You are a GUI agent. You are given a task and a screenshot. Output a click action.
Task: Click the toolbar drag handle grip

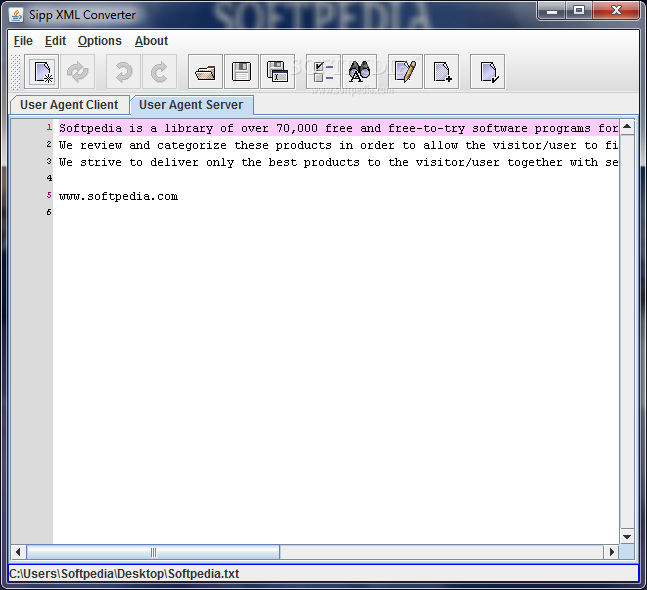click(x=15, y=72)
